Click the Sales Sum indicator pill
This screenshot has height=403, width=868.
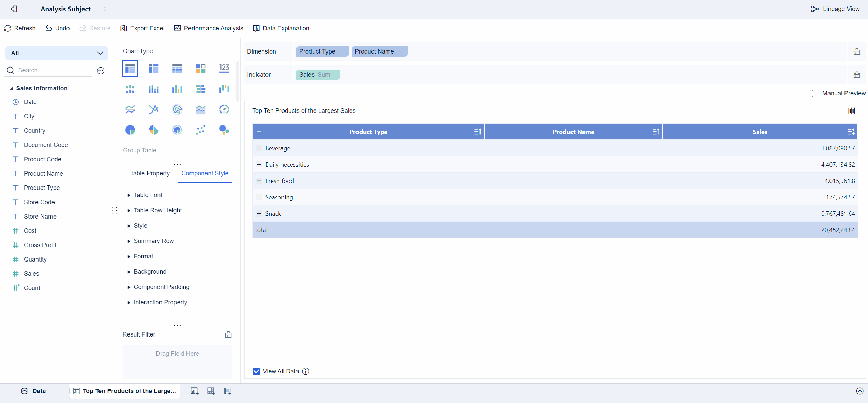coord(318,75)
